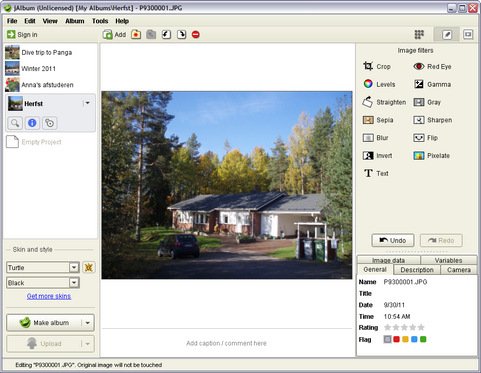
Task: Select the Camera tab
Action: coord(459,270)
